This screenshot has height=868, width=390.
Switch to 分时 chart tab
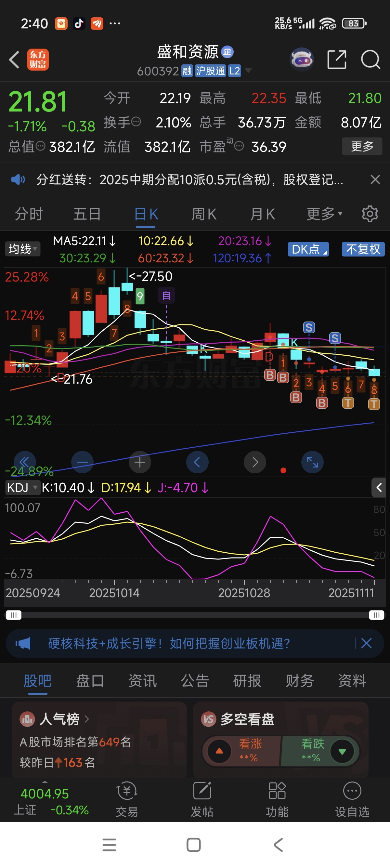(x=29, y=214)
